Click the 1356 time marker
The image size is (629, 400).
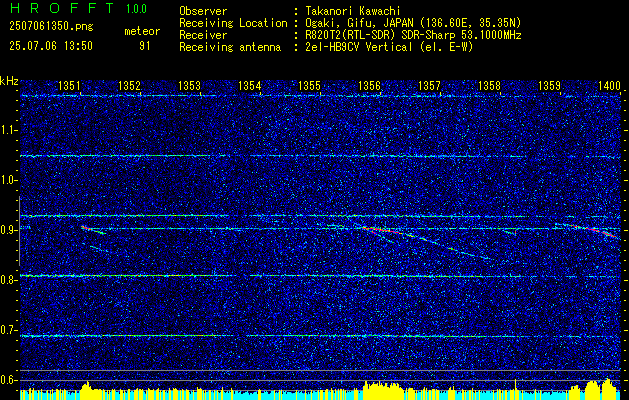[x=369, y=85]
